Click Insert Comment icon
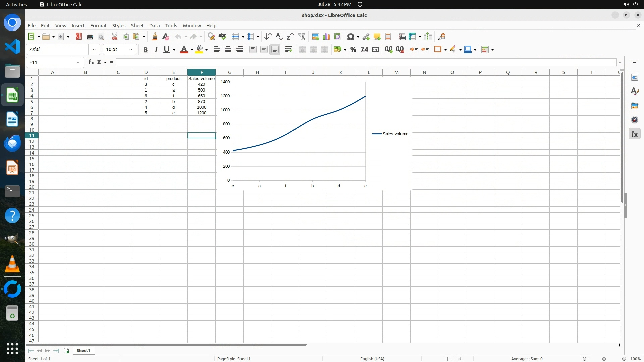Viewport: 644px width, 362px height. [x=377, y=37]
